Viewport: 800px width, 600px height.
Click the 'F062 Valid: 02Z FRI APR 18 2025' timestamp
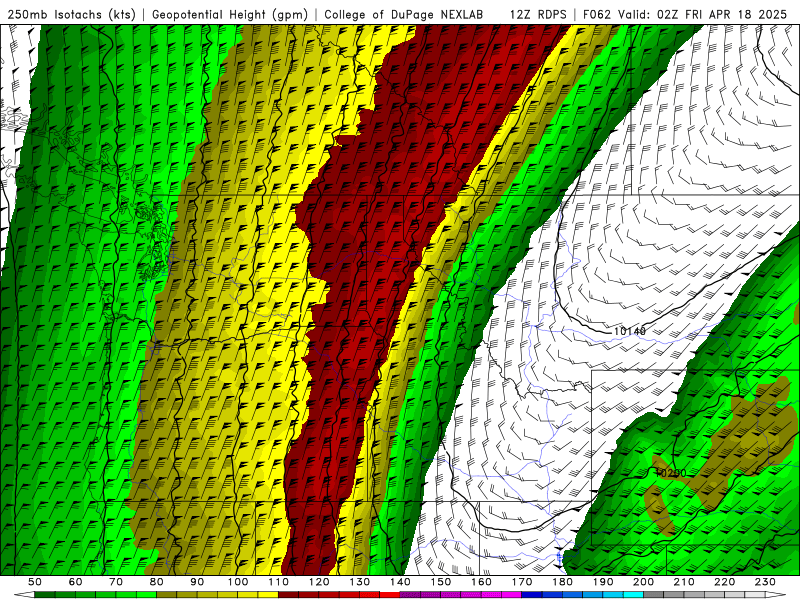pos(685,15)
